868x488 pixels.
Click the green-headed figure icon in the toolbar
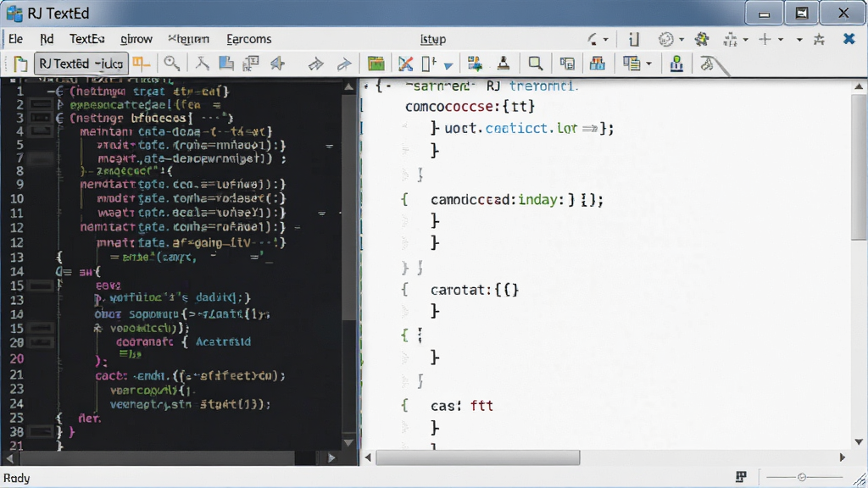tap(676, 64)
